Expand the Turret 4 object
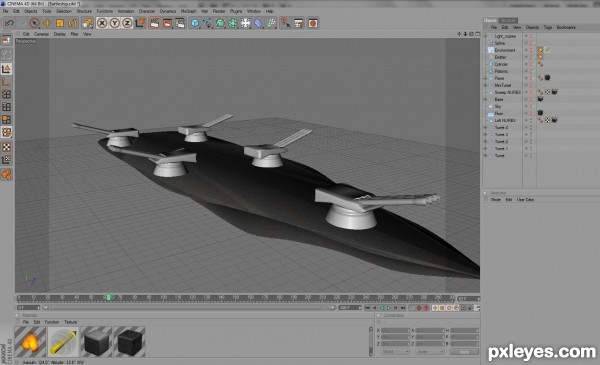This screenshot has height=365, width=600. pyautogui.click(x=486, y=127)
